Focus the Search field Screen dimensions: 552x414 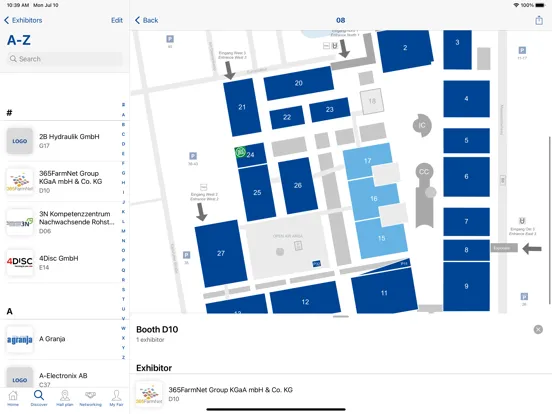[x=65, y=59]
